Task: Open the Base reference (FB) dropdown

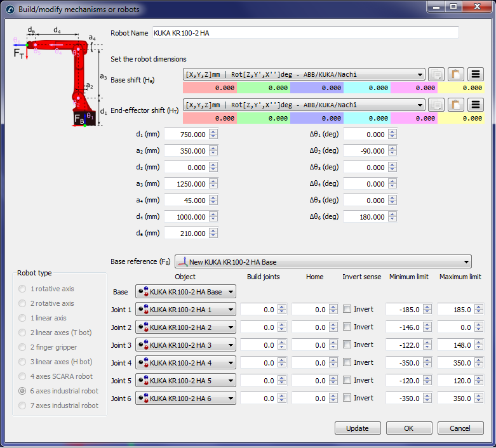Action: pos(323,261)
